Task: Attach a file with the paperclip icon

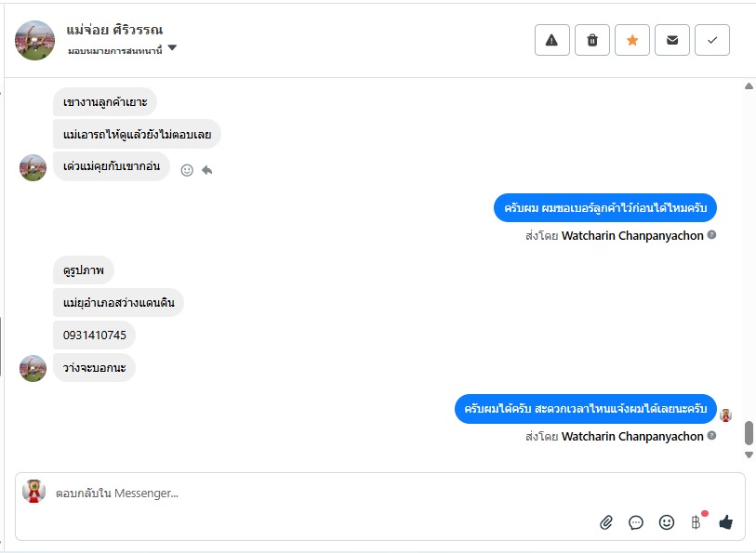Action: 606,522
